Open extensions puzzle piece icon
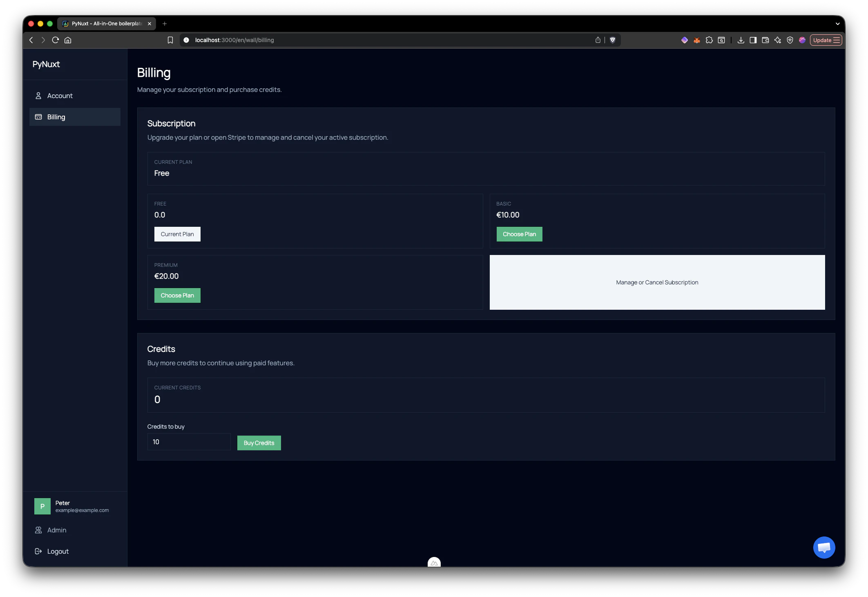The height and width of the screenshot is (597, 868). 709,40
